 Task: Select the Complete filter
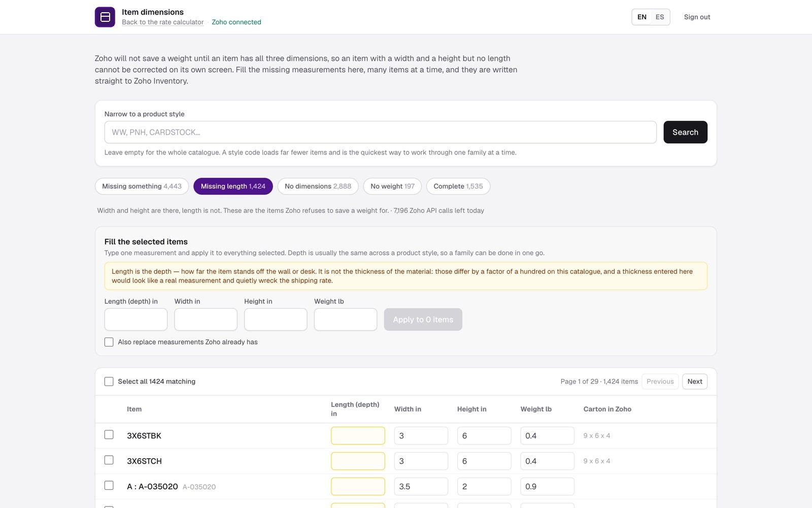458,186
